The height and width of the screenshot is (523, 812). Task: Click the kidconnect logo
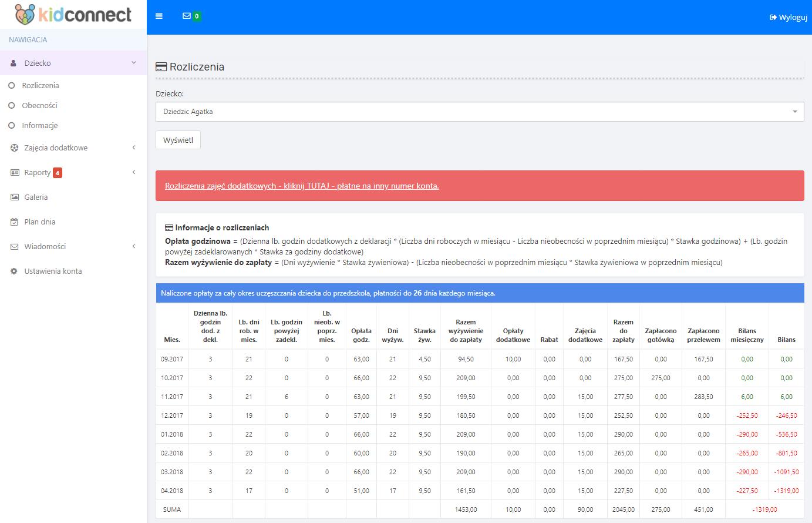[73, 14]
